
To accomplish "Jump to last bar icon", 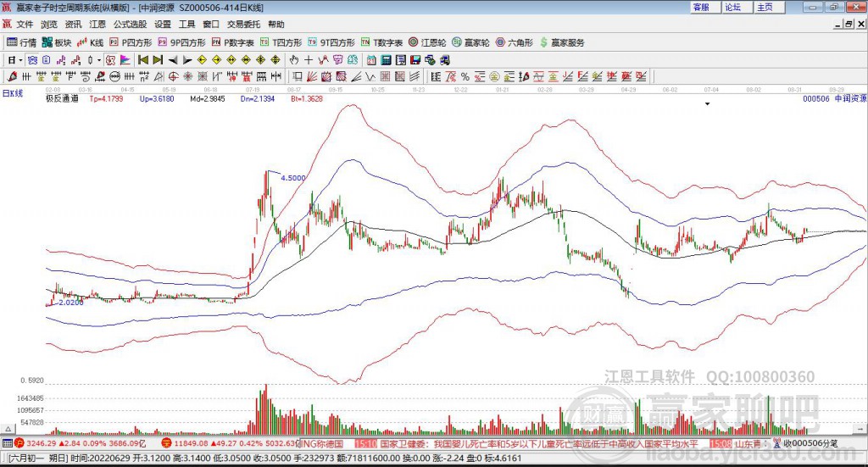I will [158, 60].
